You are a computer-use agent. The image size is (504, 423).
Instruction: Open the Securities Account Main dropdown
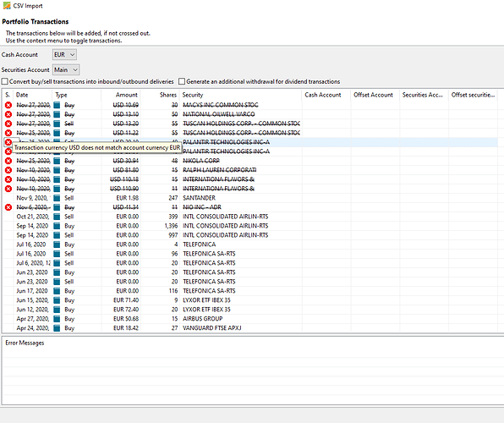coord(66,70)
